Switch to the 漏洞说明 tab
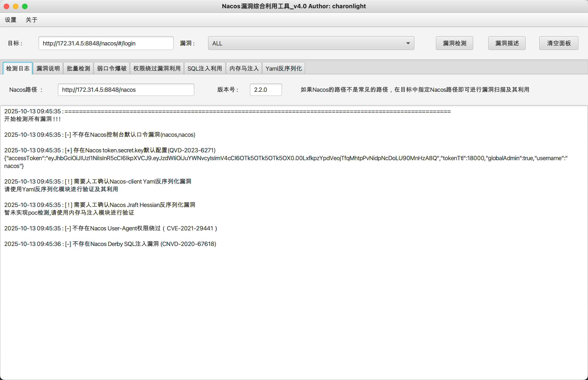The width and height of the screenshot is (588, 380). 48,68
